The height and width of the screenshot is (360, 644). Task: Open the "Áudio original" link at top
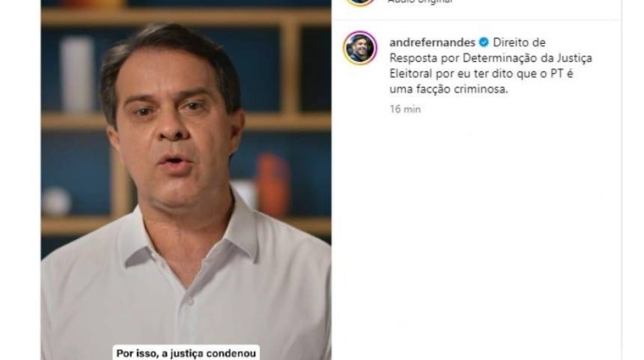[419, 2]
